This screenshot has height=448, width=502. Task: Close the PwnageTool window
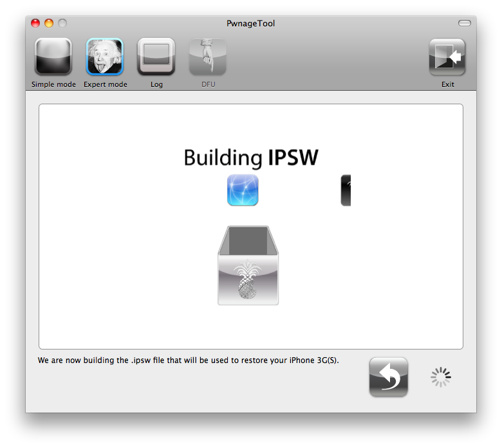coord(35,23)
